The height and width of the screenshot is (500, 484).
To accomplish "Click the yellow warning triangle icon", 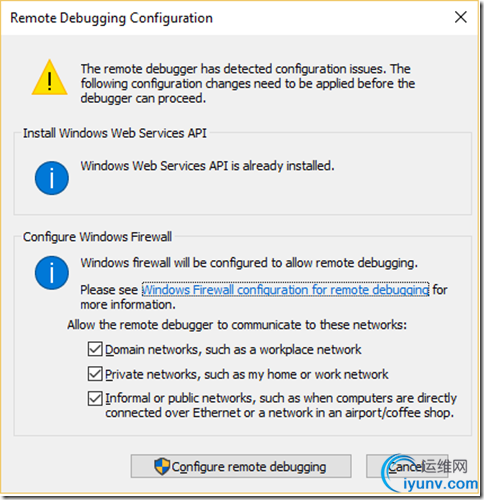I will 50,78.
